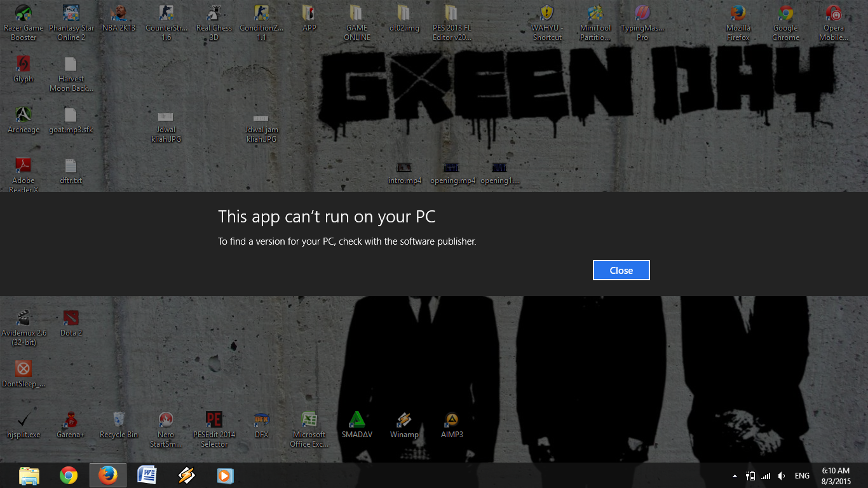
Task: Open Winamp from the taskbar
Action: click(186, 475)
